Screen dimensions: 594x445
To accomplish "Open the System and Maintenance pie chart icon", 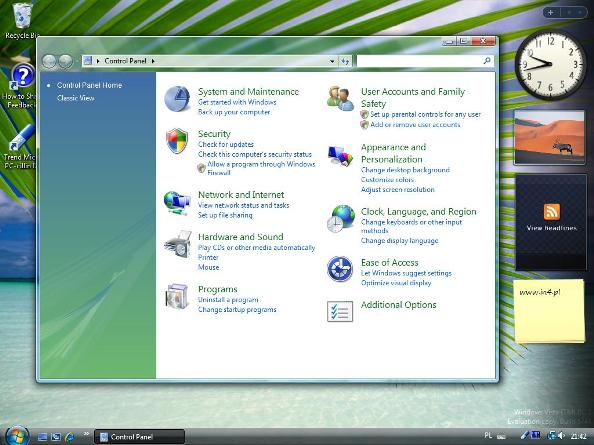I will (x=177, y=99).
